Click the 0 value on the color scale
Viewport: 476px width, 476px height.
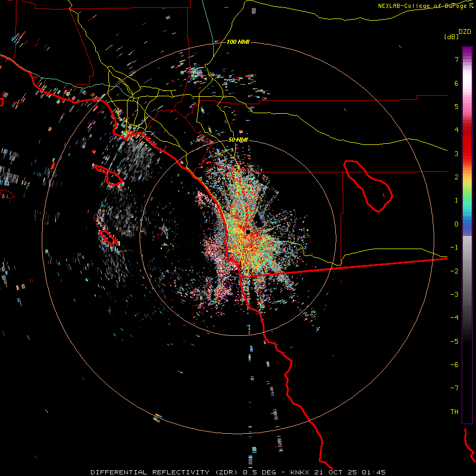[x=456, y=224]
